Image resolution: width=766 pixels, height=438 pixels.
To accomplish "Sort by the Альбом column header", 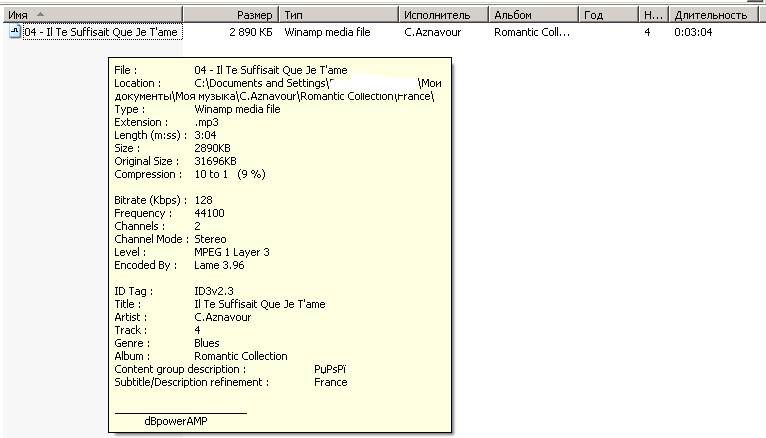I will 533,15.
